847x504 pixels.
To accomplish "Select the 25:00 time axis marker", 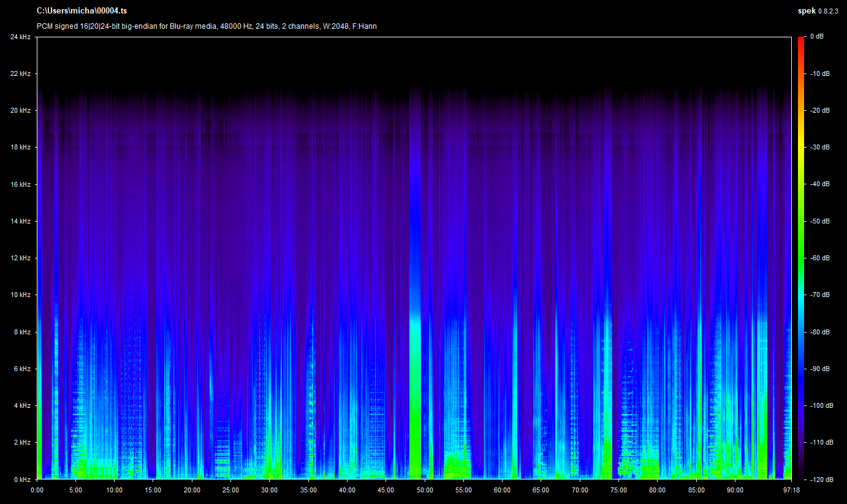I will tap(230, 490).
